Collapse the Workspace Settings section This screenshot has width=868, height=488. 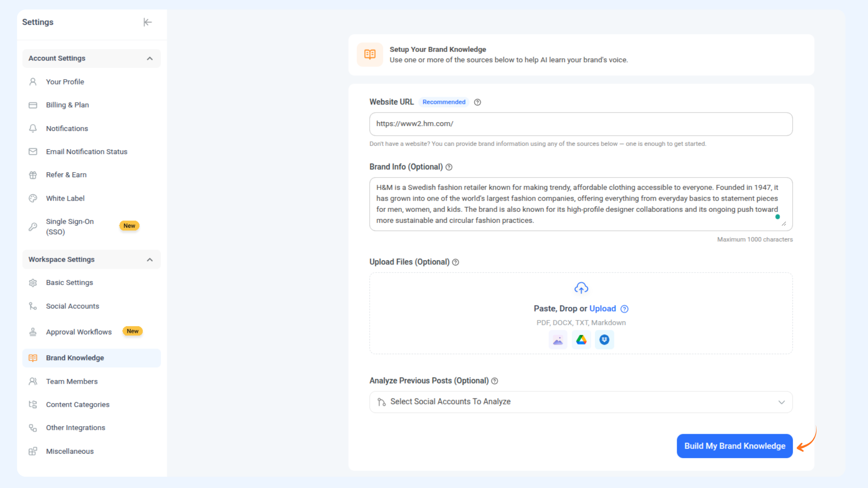click(x=150, y=259)
